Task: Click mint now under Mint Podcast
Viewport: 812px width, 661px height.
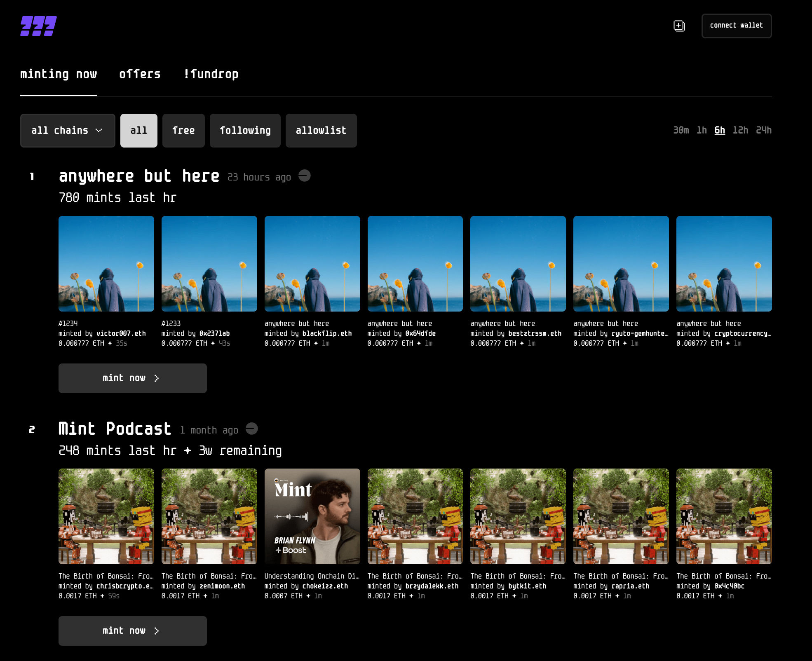Action: coord(133,631)
